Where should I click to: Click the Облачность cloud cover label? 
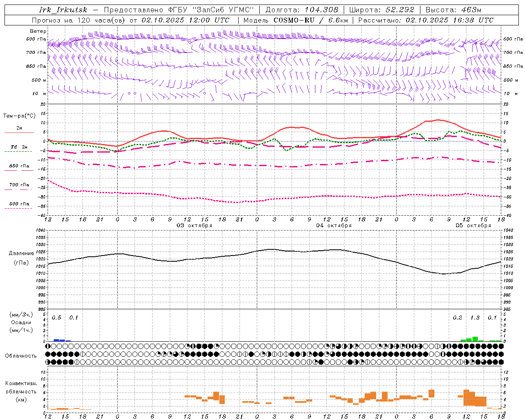[21, 356]
